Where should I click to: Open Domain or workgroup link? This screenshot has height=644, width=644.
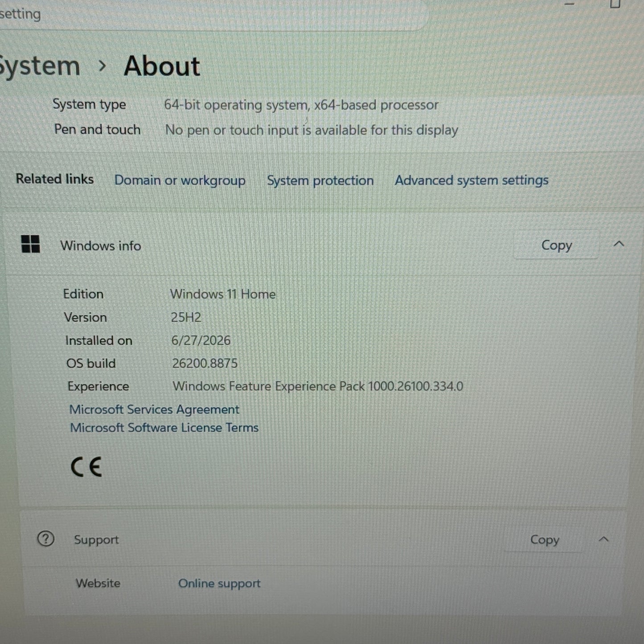pyautogui.click(x=180, y=180)
